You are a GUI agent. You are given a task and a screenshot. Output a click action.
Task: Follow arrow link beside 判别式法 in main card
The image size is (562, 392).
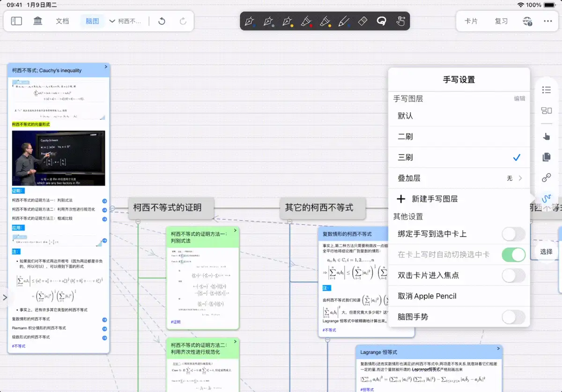(x=104, y=201)
